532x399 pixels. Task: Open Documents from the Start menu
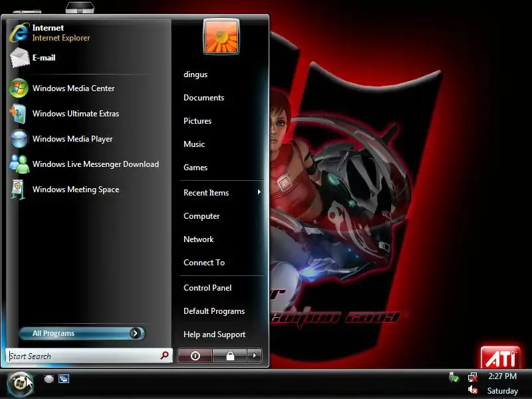point(203,98)
